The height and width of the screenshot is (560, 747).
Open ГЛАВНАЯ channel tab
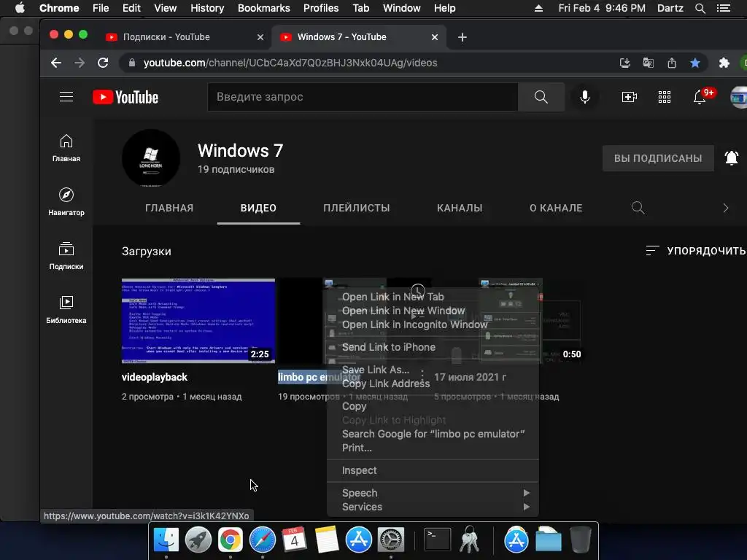click(169, 208)
